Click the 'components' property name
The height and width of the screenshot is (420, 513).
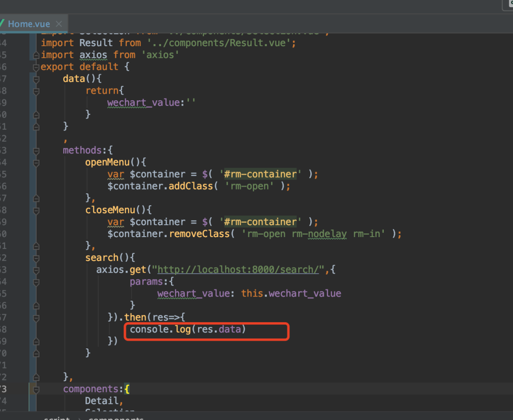point(91,389)
